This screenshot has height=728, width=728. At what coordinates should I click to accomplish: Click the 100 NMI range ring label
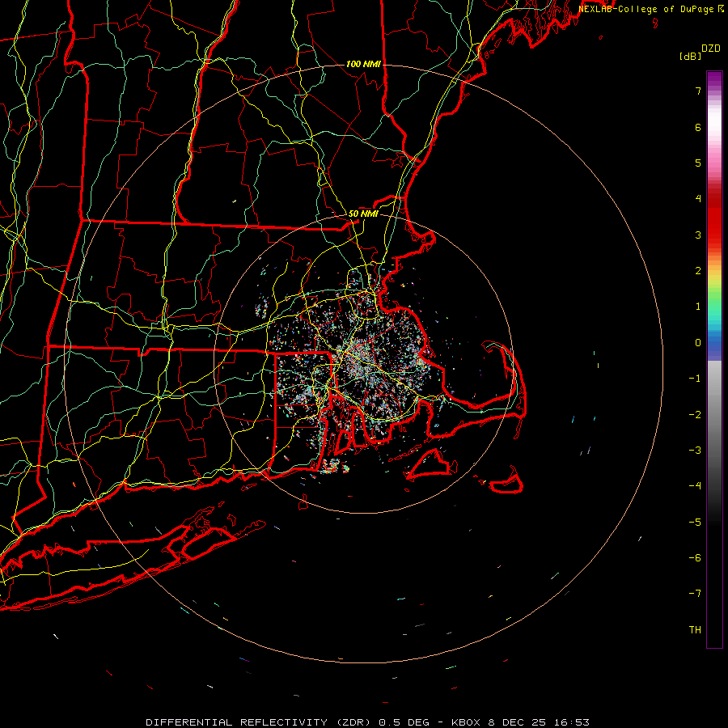[x=363, y=64]
